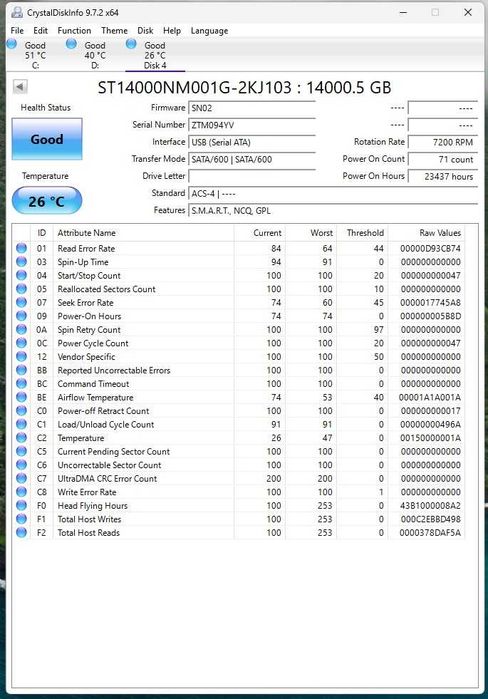Click the status dot for Command Timeout

pos(21,383)
